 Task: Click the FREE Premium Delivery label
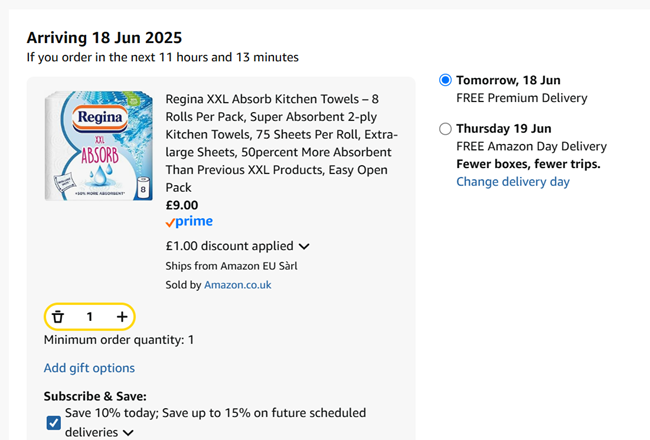point(521,98)
